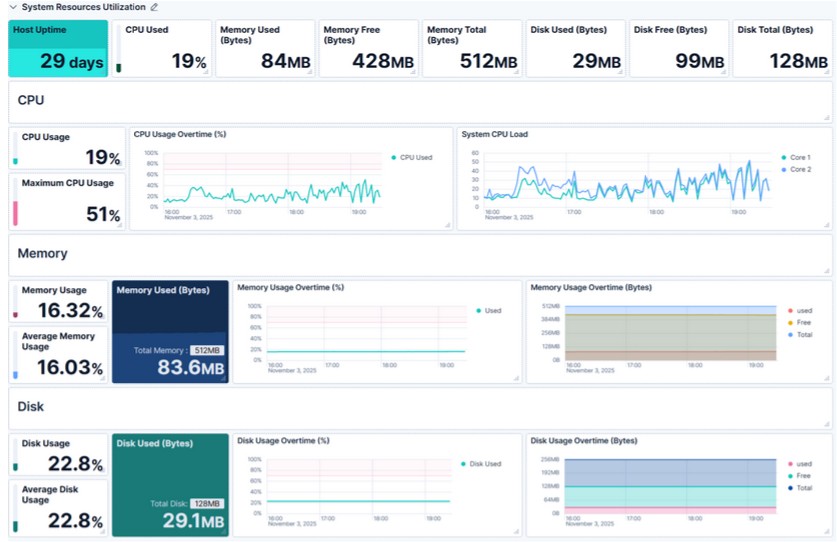Click resize handle on Host Uptime panel
The height and width of the screenshot is (542, 837).
103,73
